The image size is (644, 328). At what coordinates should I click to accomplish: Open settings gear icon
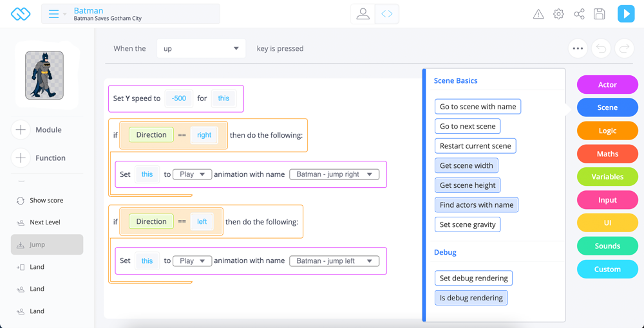558,14
